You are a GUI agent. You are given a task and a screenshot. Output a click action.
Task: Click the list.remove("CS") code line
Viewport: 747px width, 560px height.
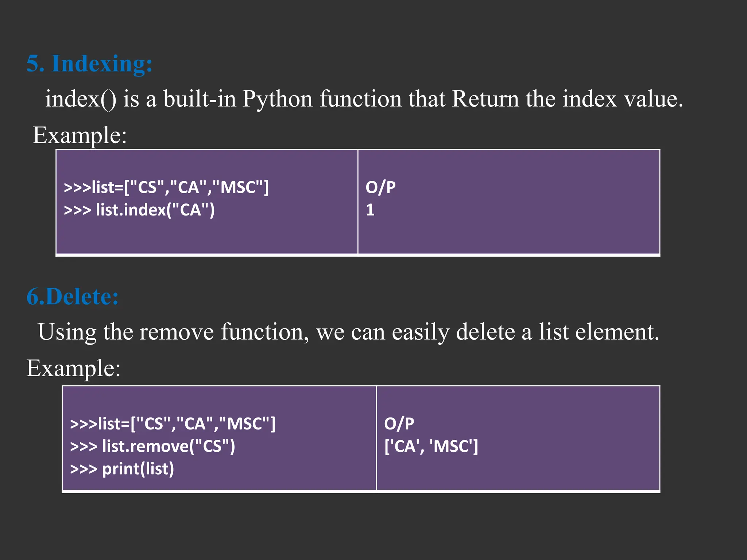coord(152,446)
